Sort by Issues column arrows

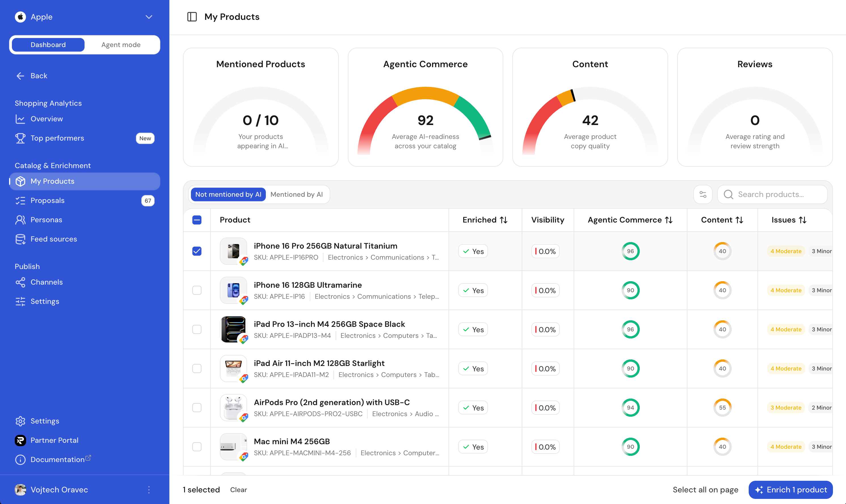[803, 220]
